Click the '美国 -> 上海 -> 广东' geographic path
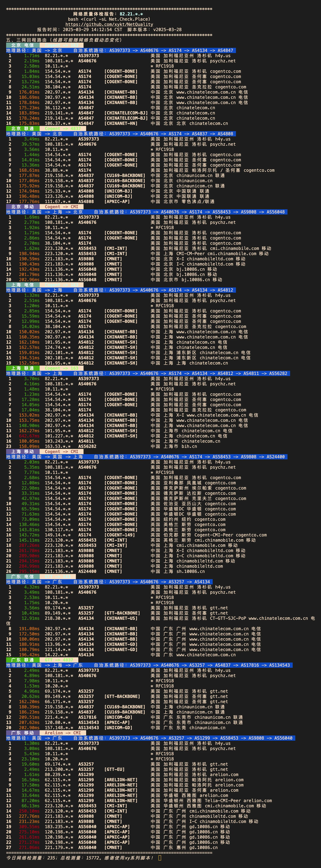 coord(58,665)
